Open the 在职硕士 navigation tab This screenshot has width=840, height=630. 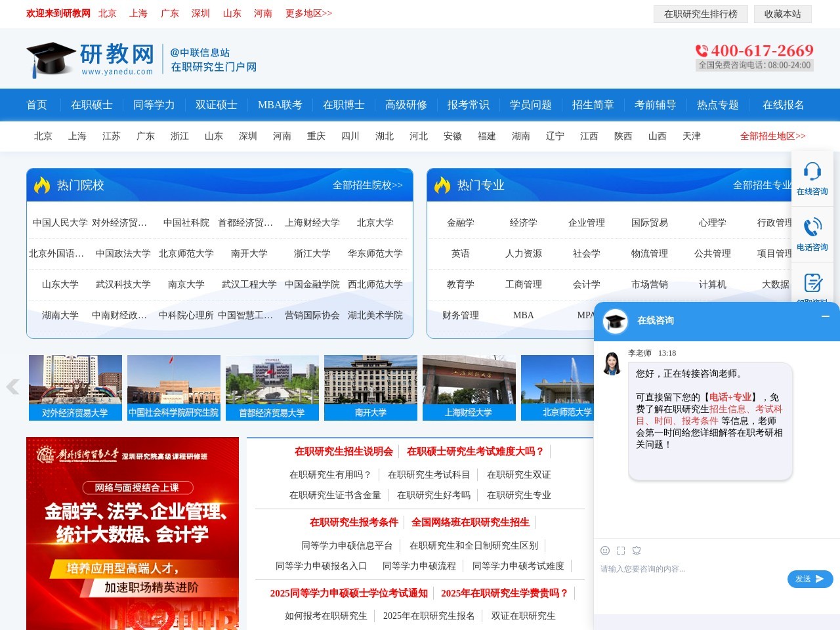[x=92, y=105]
